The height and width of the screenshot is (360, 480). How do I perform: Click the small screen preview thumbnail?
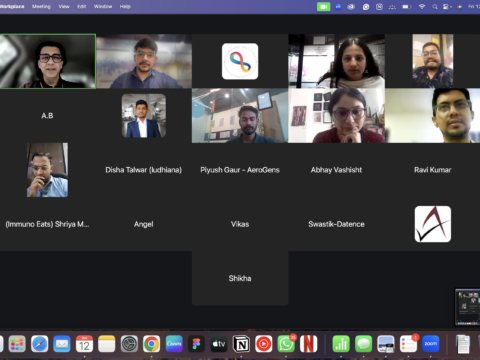(x=467, y=307)
